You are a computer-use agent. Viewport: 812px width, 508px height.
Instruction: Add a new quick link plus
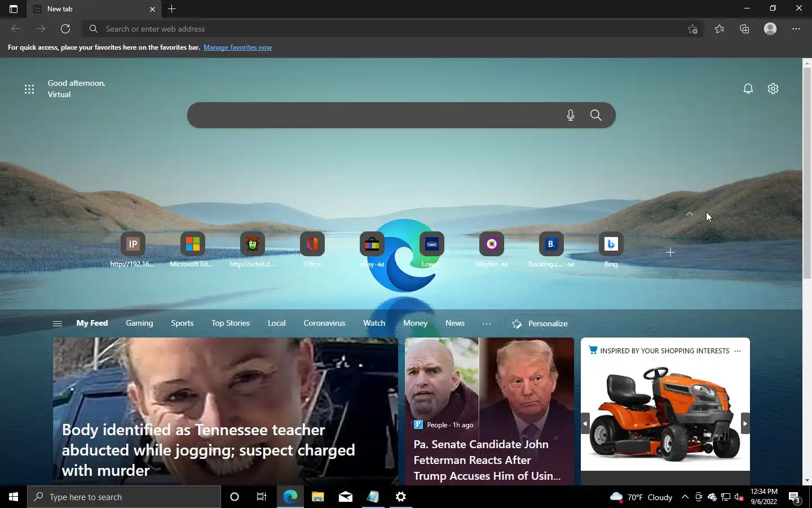pos(670,252)
